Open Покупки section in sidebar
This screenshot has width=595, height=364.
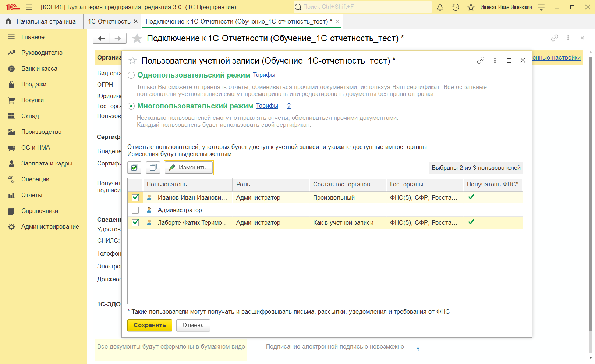pyautogui.click(x=43, y=100)
